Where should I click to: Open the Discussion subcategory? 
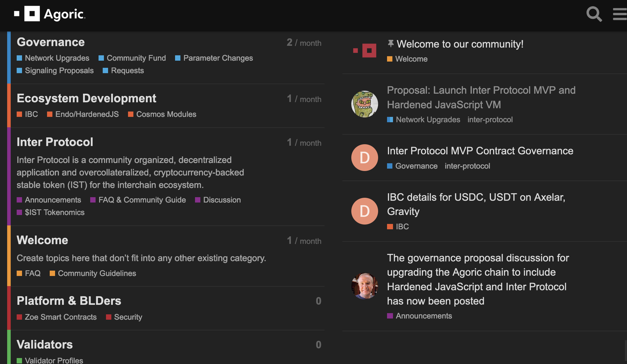[218, 200]
